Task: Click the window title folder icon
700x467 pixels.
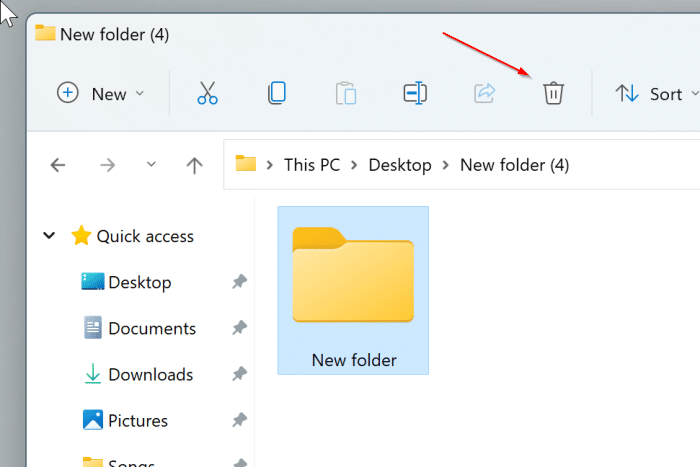Action: [x=45, y=33]
